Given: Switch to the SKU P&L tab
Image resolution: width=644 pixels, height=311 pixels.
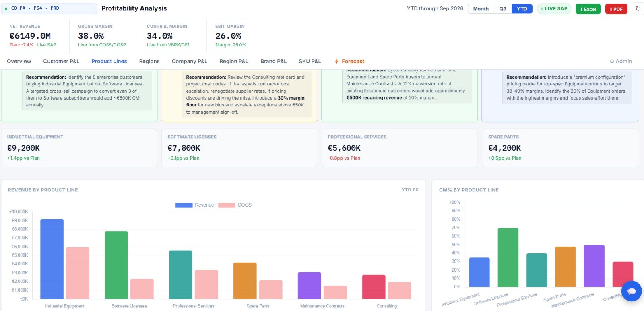Looking at the screenshot, I should (310, 61).
